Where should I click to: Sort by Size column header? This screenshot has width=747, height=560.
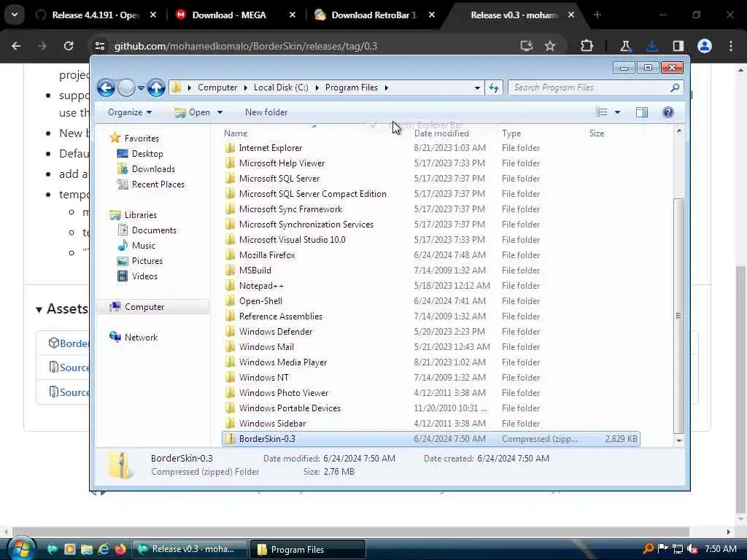pyautogui.click(x=597, y=134)
